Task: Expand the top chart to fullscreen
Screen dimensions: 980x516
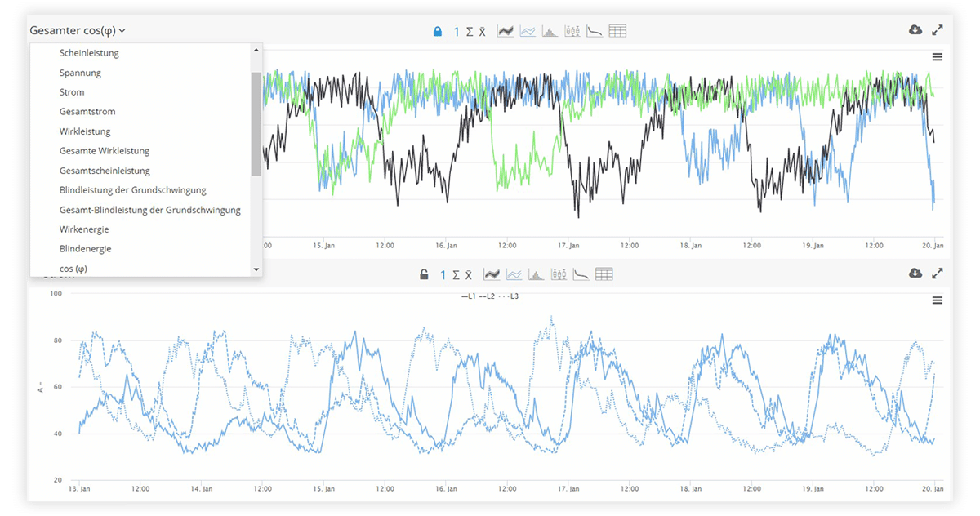Action: coord(938,30)
